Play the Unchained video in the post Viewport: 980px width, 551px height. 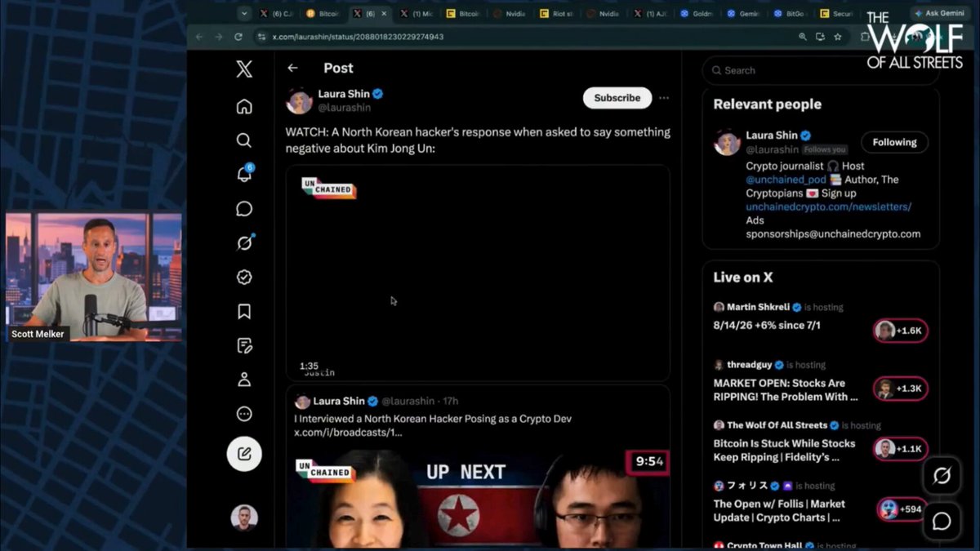478,273
